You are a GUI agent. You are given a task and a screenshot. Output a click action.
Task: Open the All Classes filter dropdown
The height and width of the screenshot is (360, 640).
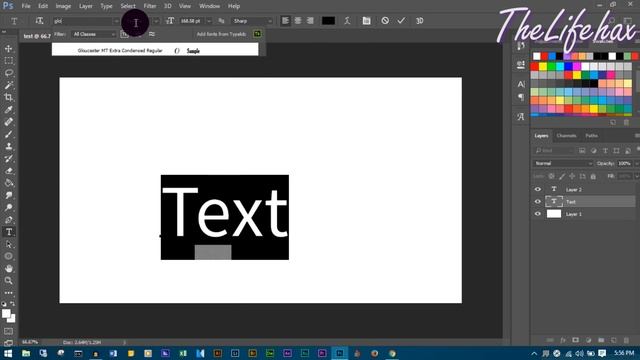coord(94,34)
